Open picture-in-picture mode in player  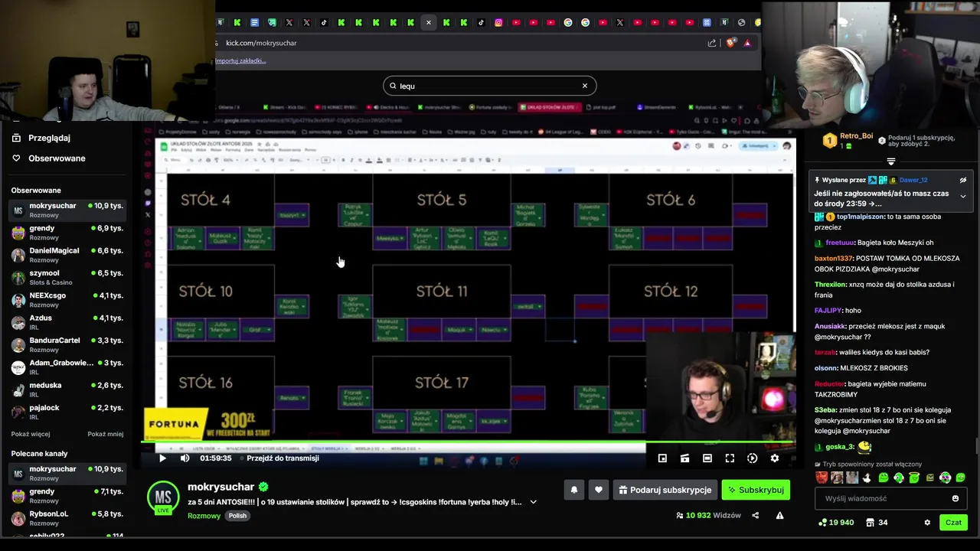pos(662,458)
